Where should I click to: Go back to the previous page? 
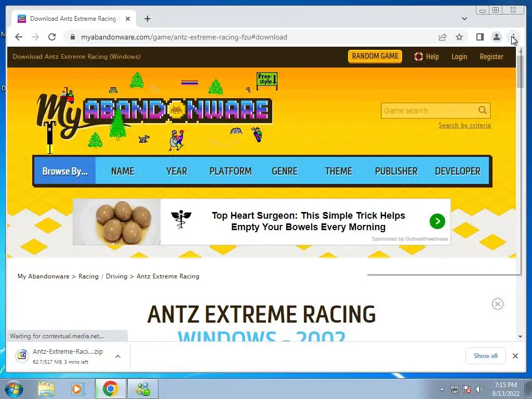tap(19, 37)
